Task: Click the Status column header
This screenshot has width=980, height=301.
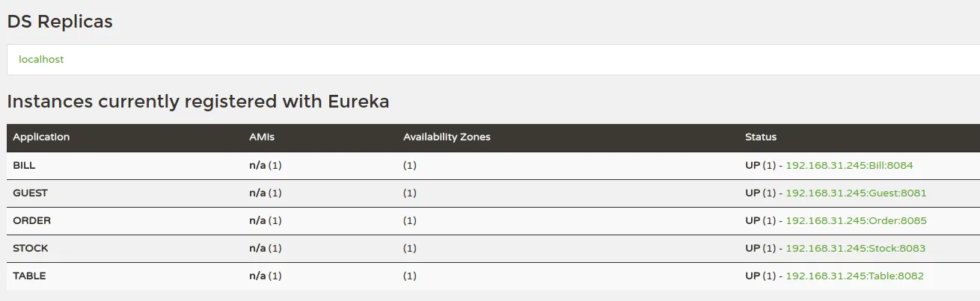Action: (761, 137)
